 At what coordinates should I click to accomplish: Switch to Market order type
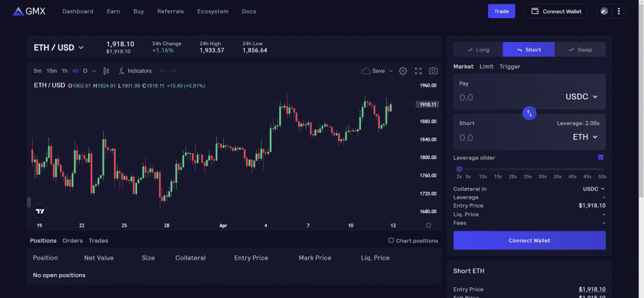[464, 67]
